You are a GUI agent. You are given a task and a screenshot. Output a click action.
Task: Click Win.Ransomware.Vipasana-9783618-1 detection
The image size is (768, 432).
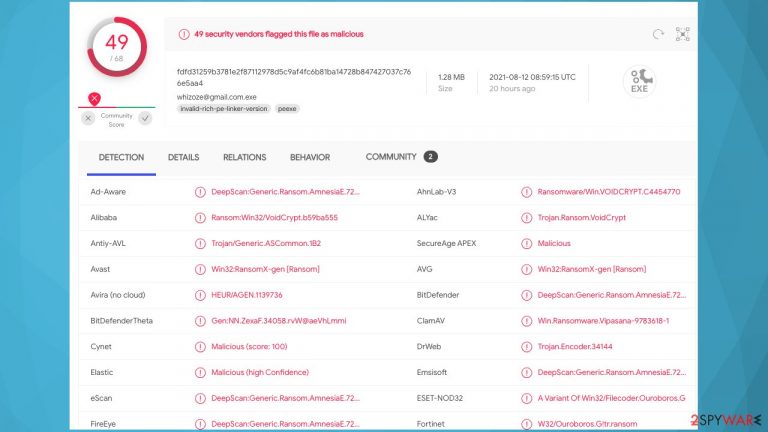pyautogui.click(x=603, y=321)
